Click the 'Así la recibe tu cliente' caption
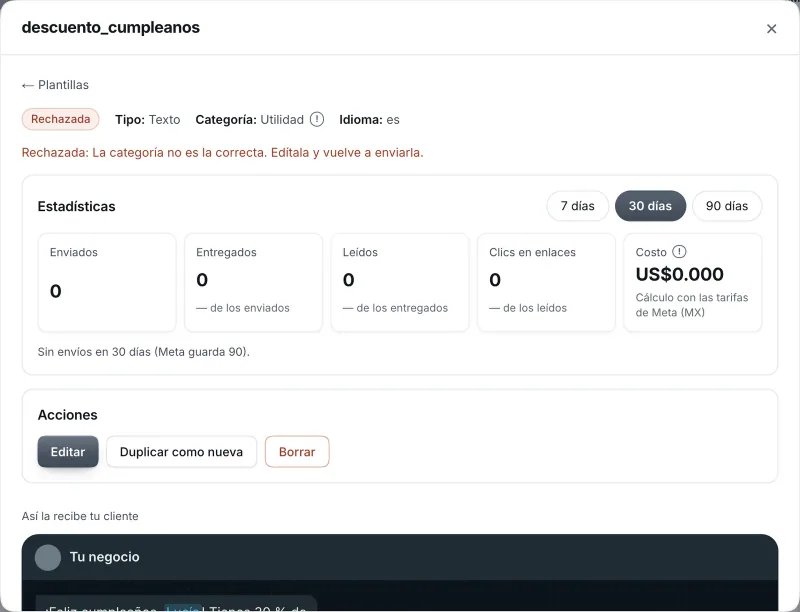This screenshot has height=612, width=800. (80, 516)
